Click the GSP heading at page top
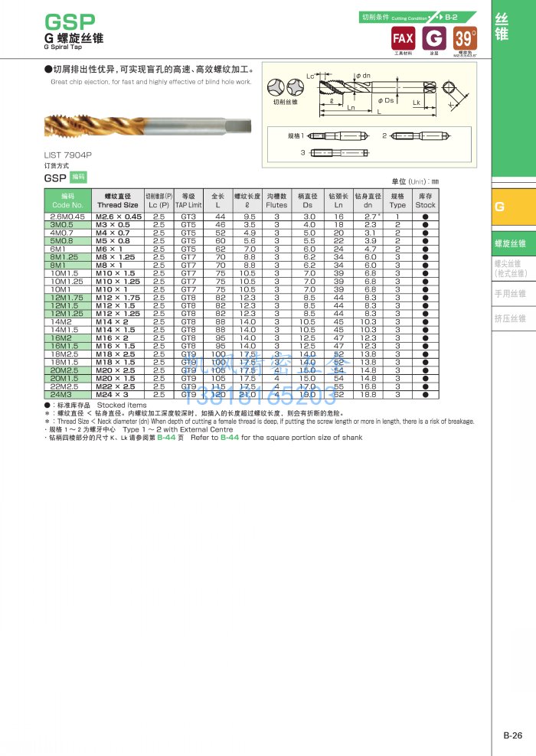This screenshot has width=536, height=756. click(70, 22)
